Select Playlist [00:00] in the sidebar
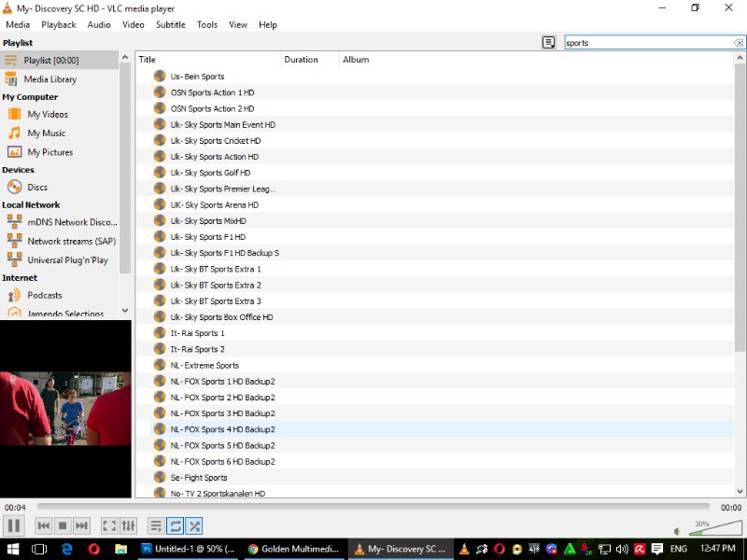The width and height of the screenshot is (747, 560). pos(59,60)
